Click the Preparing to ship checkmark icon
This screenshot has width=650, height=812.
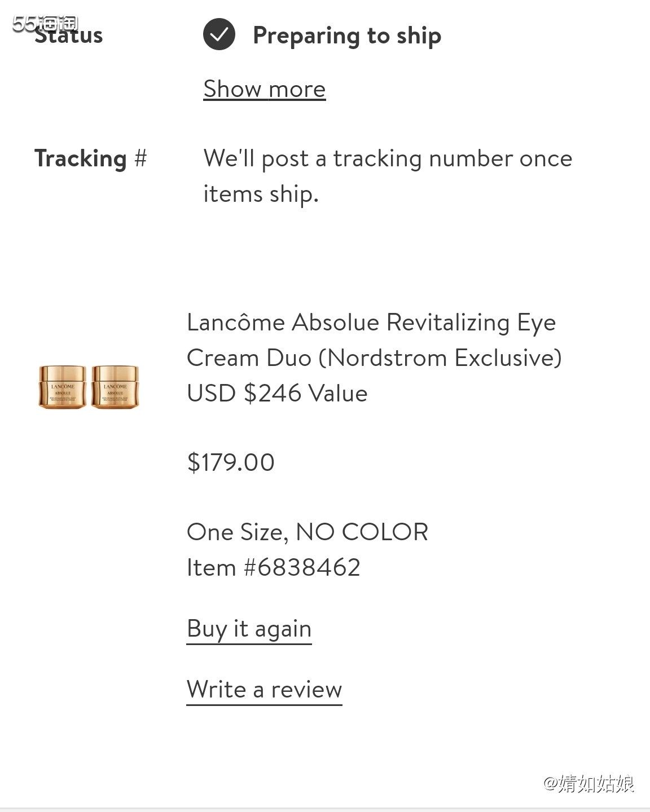[219, 34]
